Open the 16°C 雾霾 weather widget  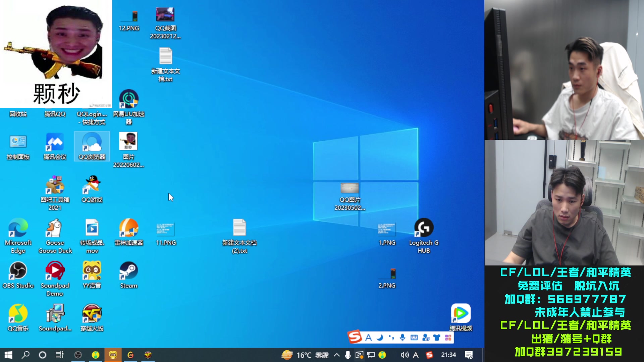(x=305, y=355)
